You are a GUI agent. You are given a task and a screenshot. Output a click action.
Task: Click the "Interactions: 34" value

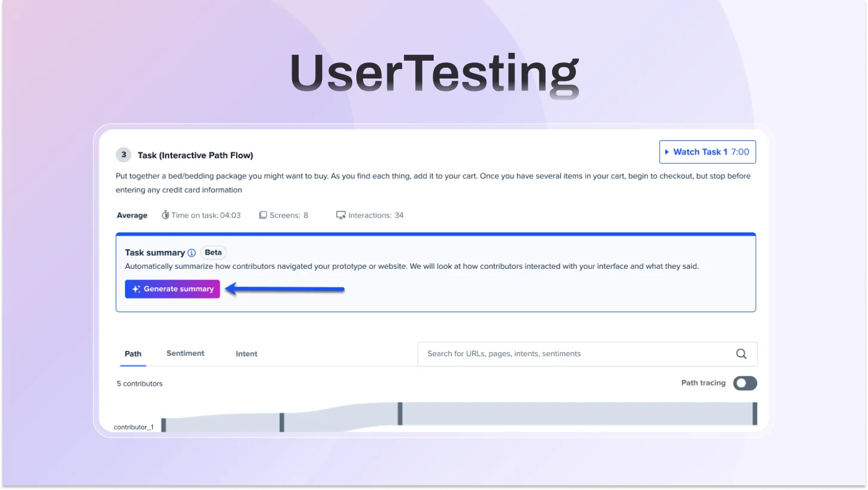pos(376,215)
